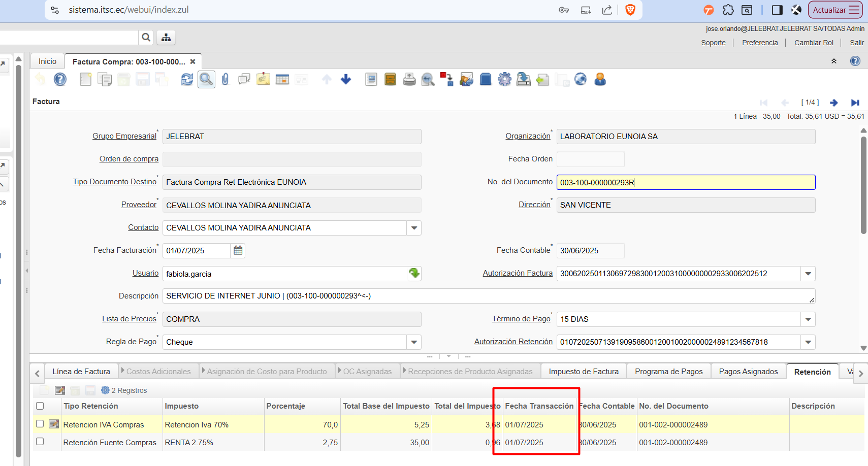Go to the last record arrow
Screen dimensions: 868x466
click(855, 103)
